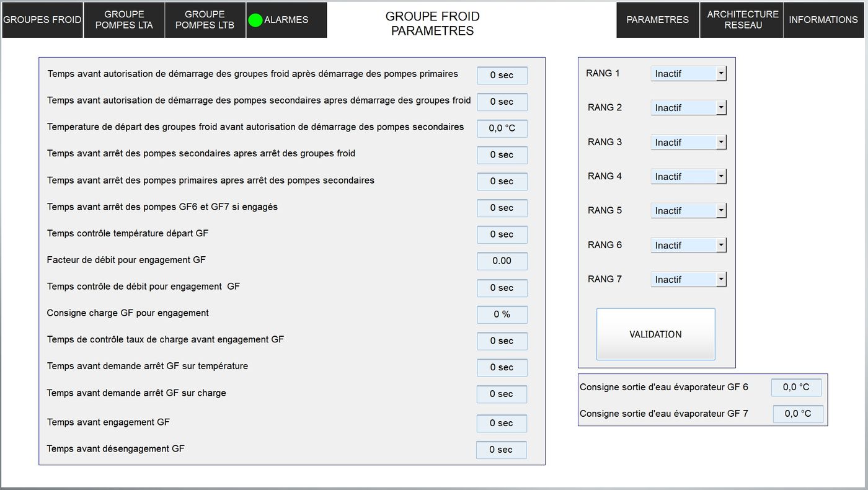Edit evaporator setpoint GF 6 field
This screenshot has height=490, width=868.
(x=797, y=387)
